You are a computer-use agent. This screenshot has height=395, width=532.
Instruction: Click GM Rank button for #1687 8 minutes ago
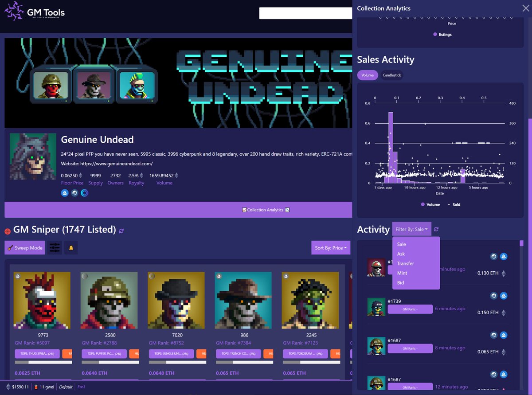410,348
